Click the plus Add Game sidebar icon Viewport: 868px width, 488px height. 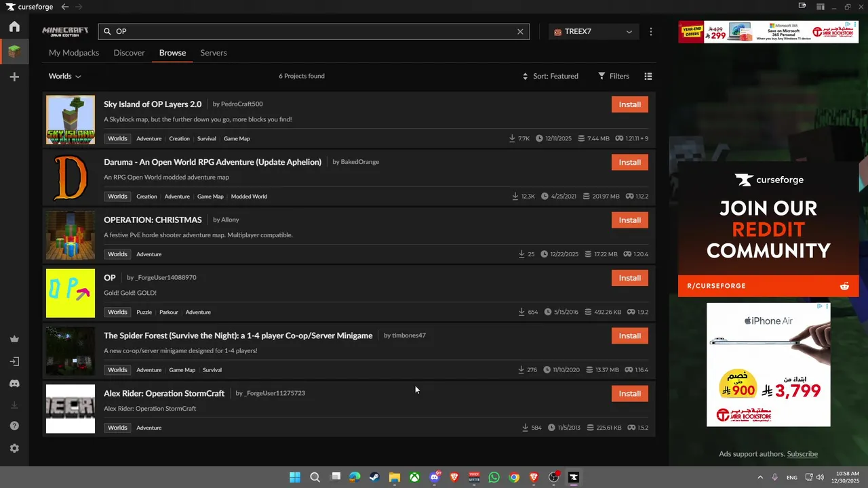[x=14, y=77]
